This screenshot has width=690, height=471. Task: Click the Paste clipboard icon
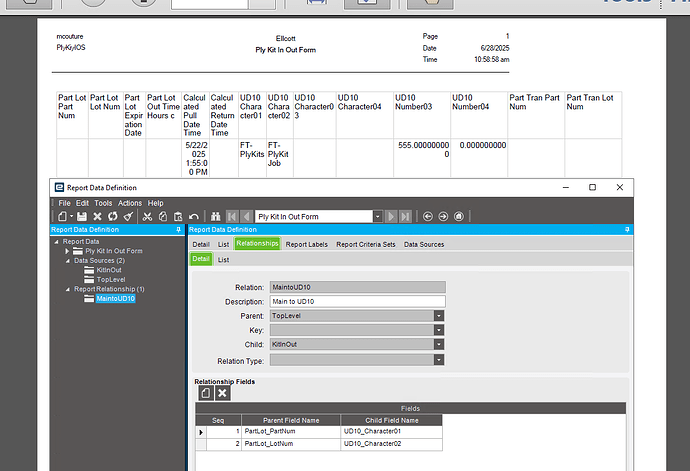178,216
